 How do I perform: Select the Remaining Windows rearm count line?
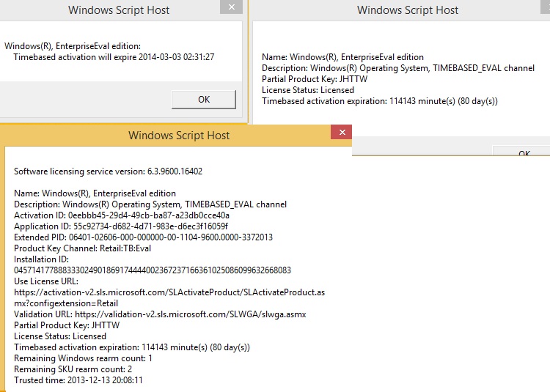pos(83,358)
